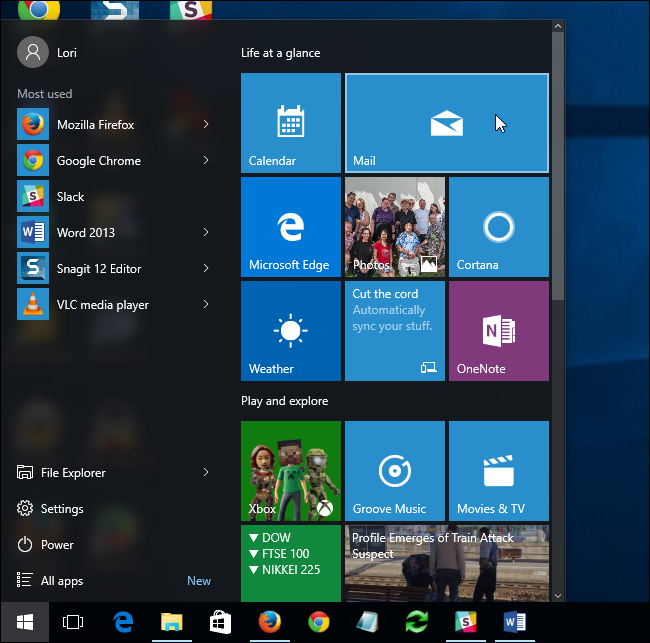Open the Weather tile
The image size is (650, 643).
point(290,331)
